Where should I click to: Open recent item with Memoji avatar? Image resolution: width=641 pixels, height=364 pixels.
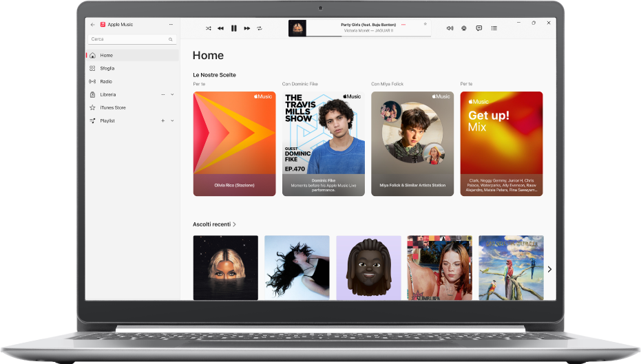[x=368, y=268]
